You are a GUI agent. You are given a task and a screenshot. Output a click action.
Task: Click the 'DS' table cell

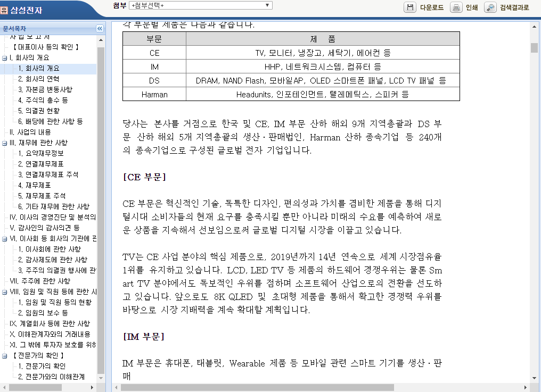[x=154, y=80]
